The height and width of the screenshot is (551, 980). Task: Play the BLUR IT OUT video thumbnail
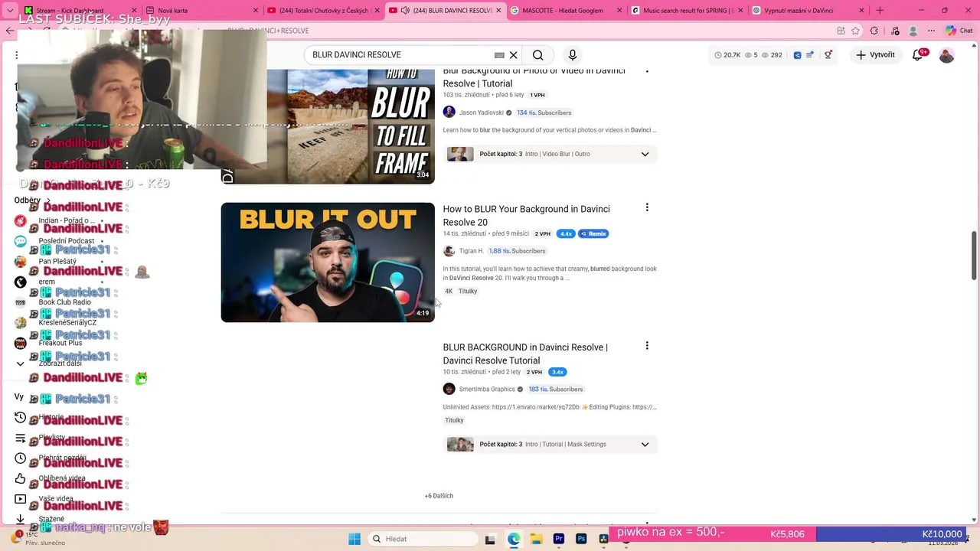coord(328,262)
